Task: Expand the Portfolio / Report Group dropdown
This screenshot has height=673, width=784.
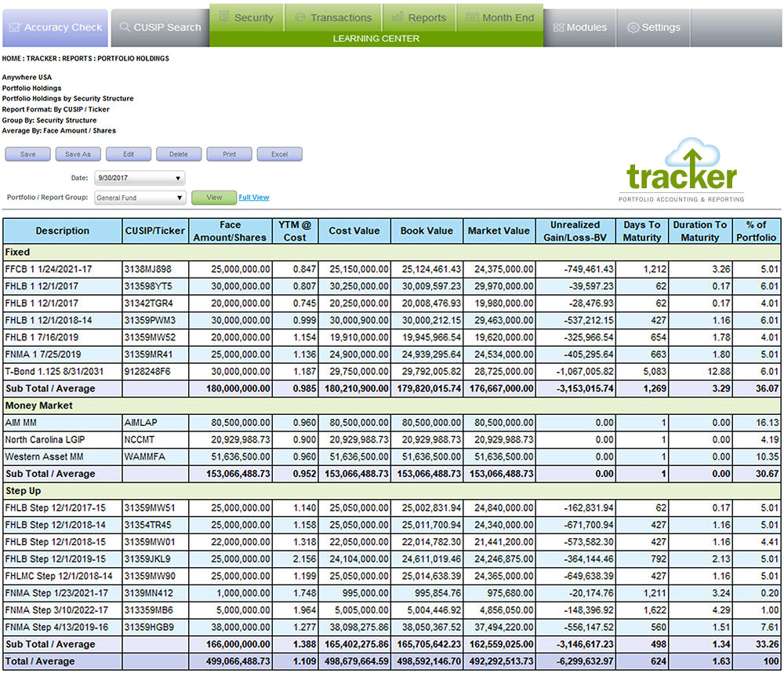Action: click(x=140, y=198)
